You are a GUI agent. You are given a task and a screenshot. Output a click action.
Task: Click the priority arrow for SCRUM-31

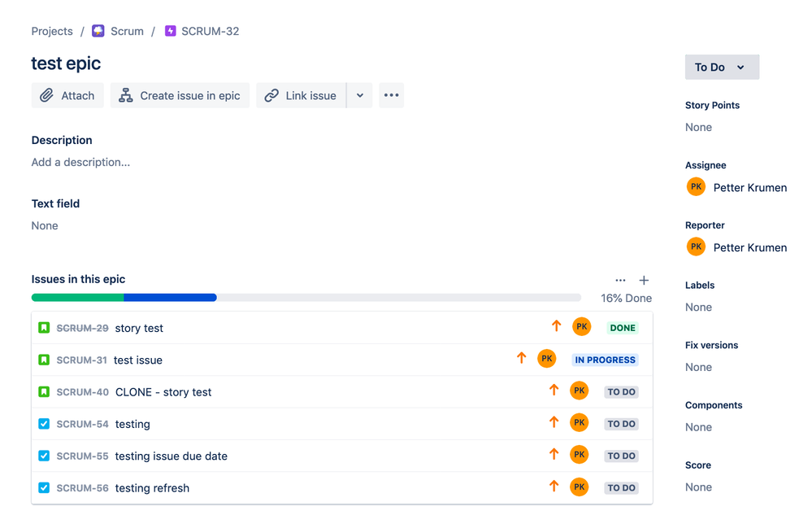(x=522, y=357)
